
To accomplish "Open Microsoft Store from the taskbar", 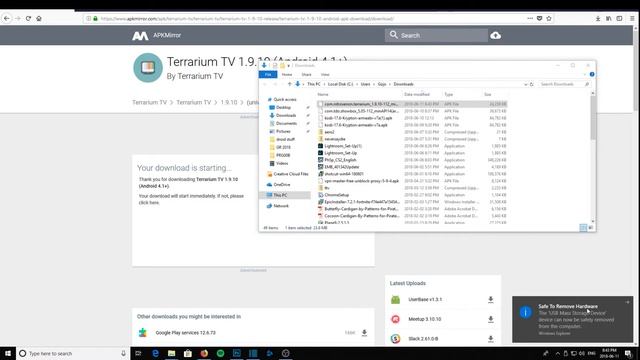I will [x=188, y=353].
